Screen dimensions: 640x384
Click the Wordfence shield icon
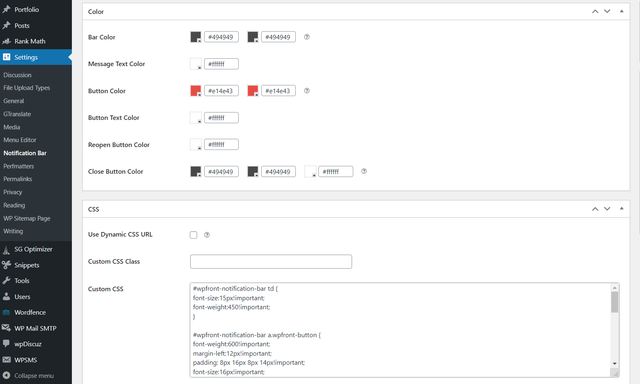[x=6, y=313]
